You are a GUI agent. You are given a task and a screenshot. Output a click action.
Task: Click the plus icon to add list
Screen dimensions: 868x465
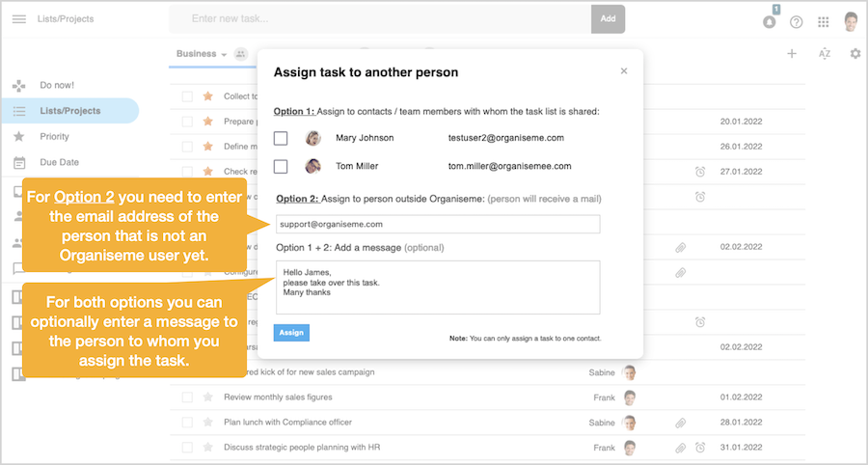coord(792,54)
